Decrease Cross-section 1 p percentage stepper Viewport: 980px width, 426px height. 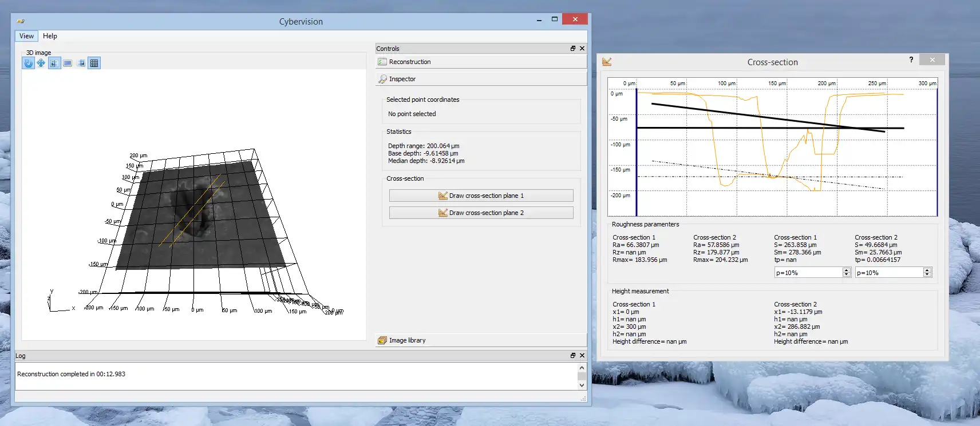click(847, 276)
